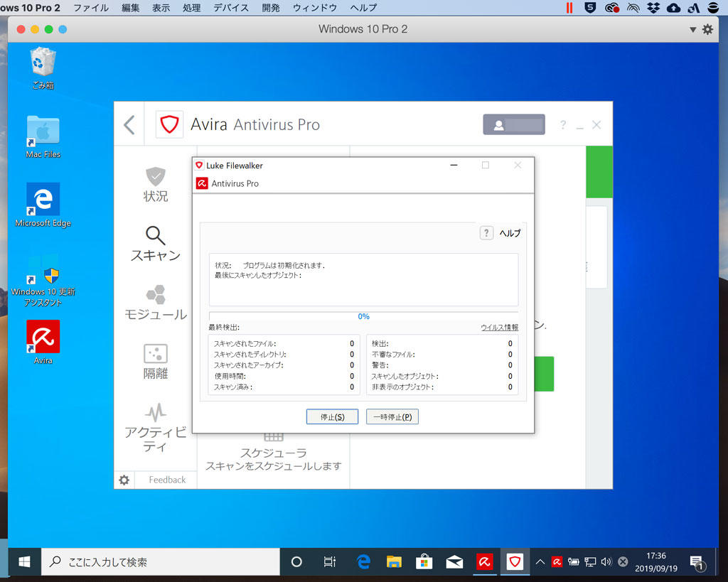Click the ヘルプ help button in Luke Filewalker

pyautogui.click(x=500, y=233)
